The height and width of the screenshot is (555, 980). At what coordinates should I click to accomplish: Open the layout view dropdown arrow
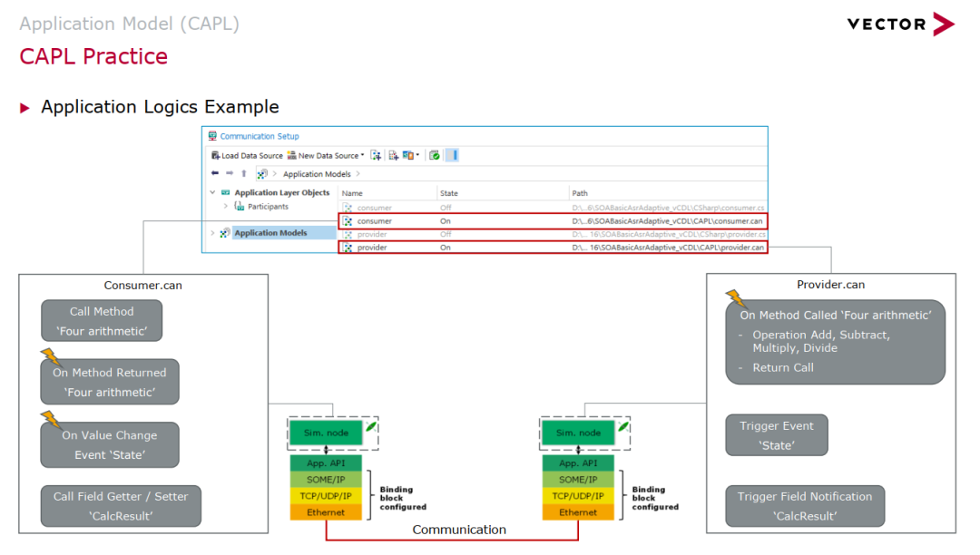417,155
